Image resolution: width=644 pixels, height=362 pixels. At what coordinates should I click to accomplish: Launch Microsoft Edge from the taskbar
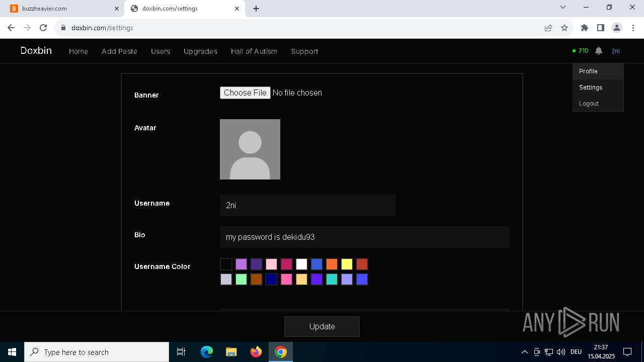point(207,352)
